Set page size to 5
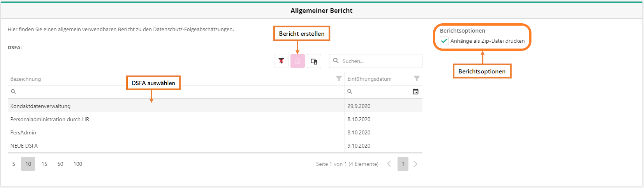The width and height of the screenshot is (644, 188). click(x=14, y=164)
